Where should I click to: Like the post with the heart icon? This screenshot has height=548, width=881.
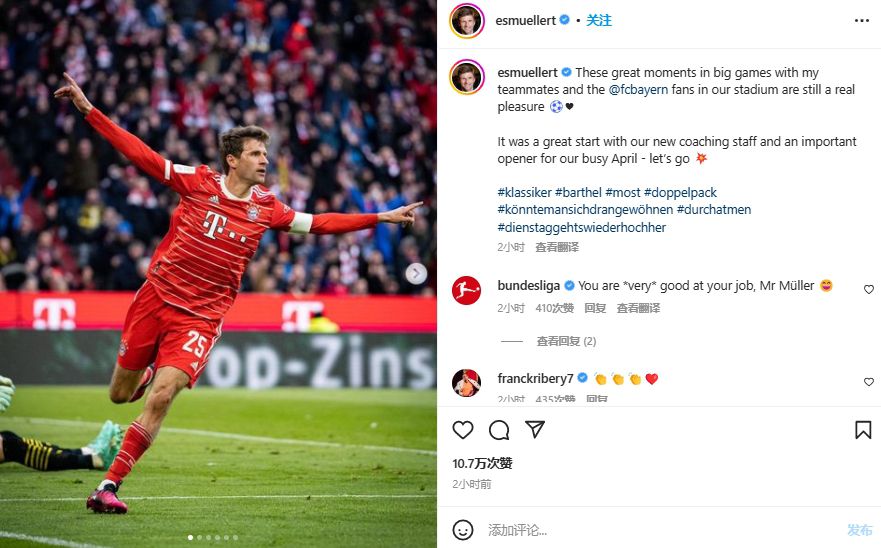[462, 430]
